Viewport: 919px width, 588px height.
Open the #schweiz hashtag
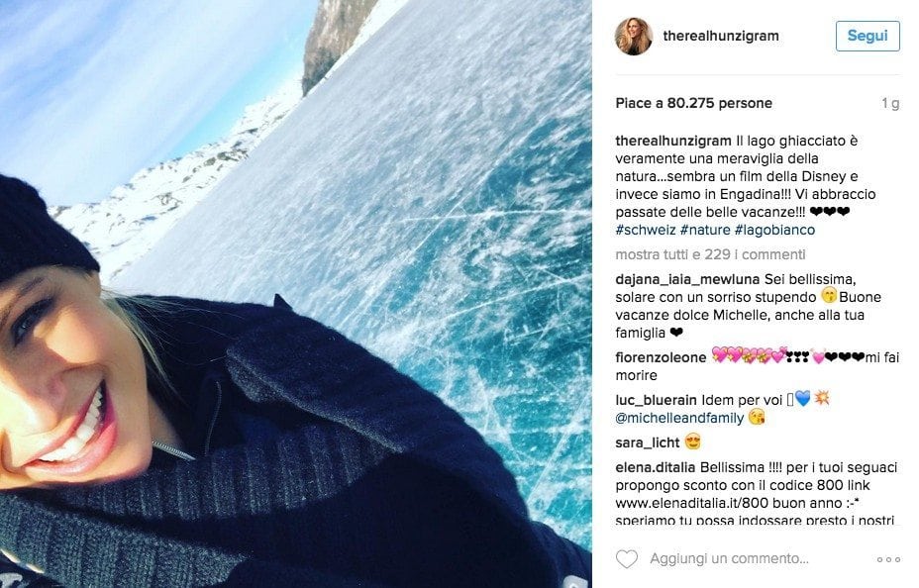coord(646,231)
